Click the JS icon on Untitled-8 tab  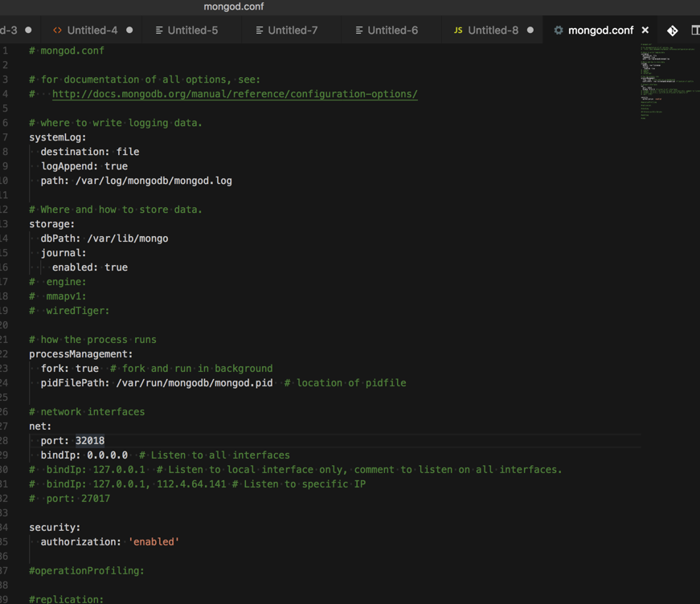click(x=458, y=31)
